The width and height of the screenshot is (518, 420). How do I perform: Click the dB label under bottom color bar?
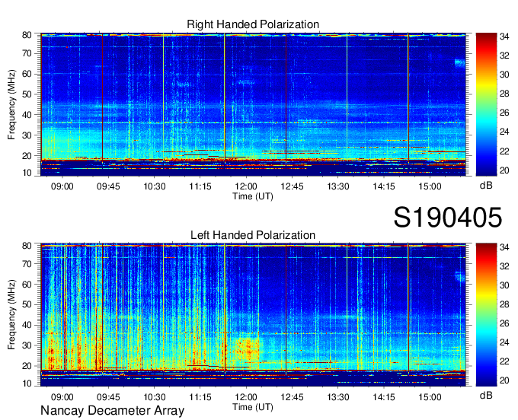click(x=486, y=396)
